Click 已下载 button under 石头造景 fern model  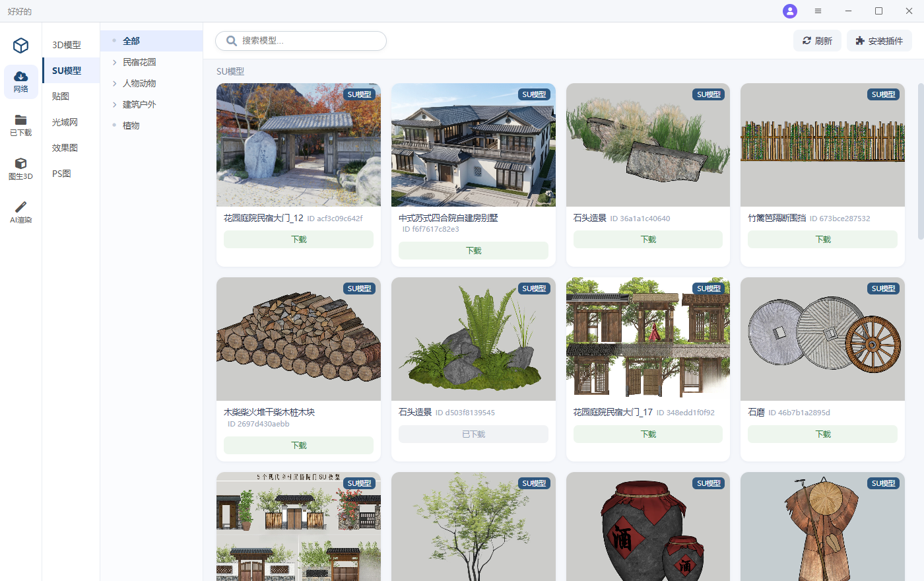(473, 434)
